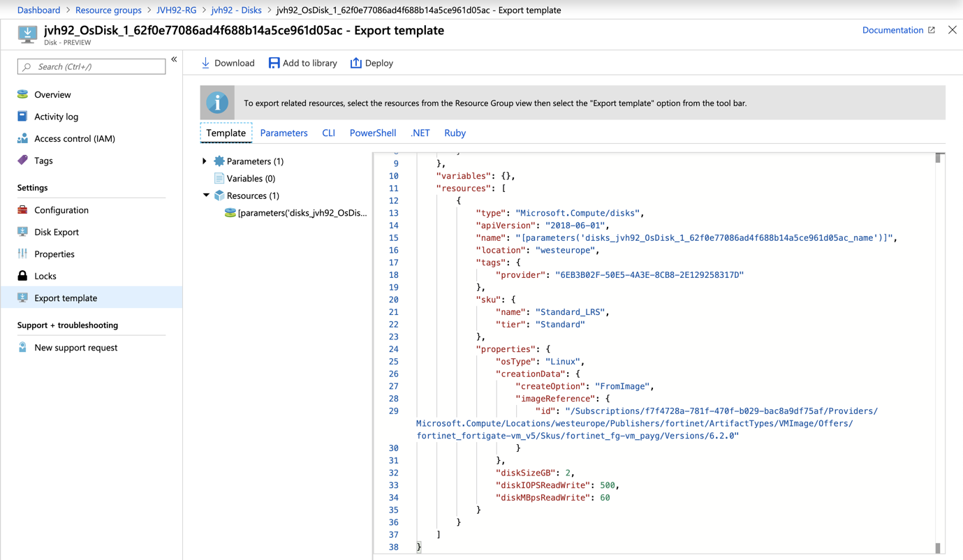Open New support request
Viewport: 963px width, 560px height.
[x=75, y=348]
